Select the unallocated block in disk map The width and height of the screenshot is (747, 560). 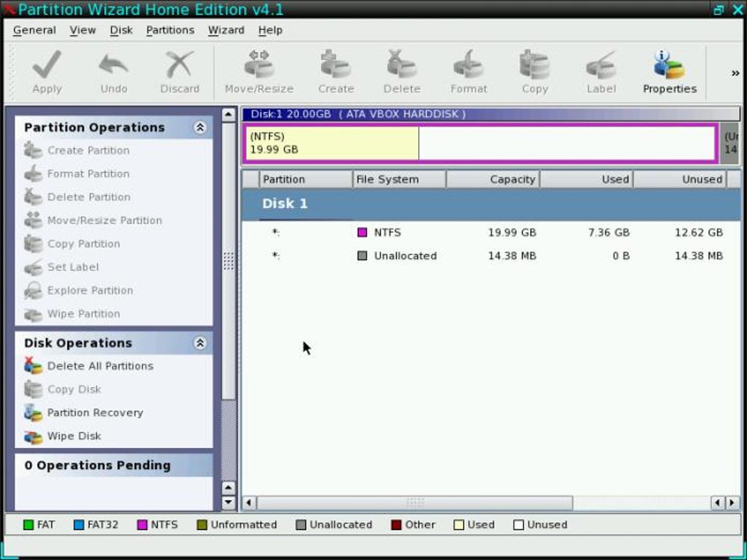(730, 143)
